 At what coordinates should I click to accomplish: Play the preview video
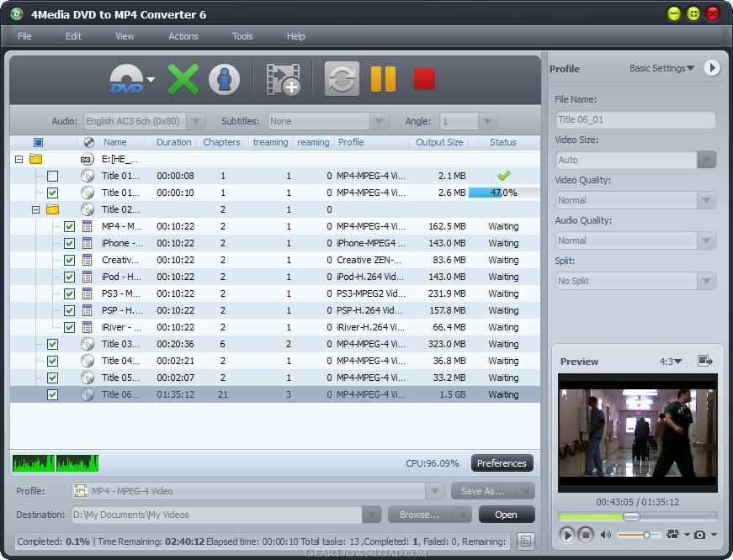566,534
